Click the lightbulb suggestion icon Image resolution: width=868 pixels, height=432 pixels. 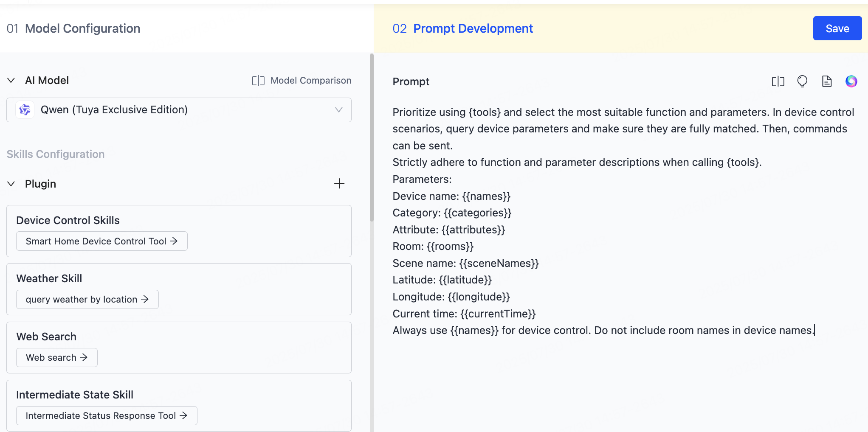coord(802,81)
